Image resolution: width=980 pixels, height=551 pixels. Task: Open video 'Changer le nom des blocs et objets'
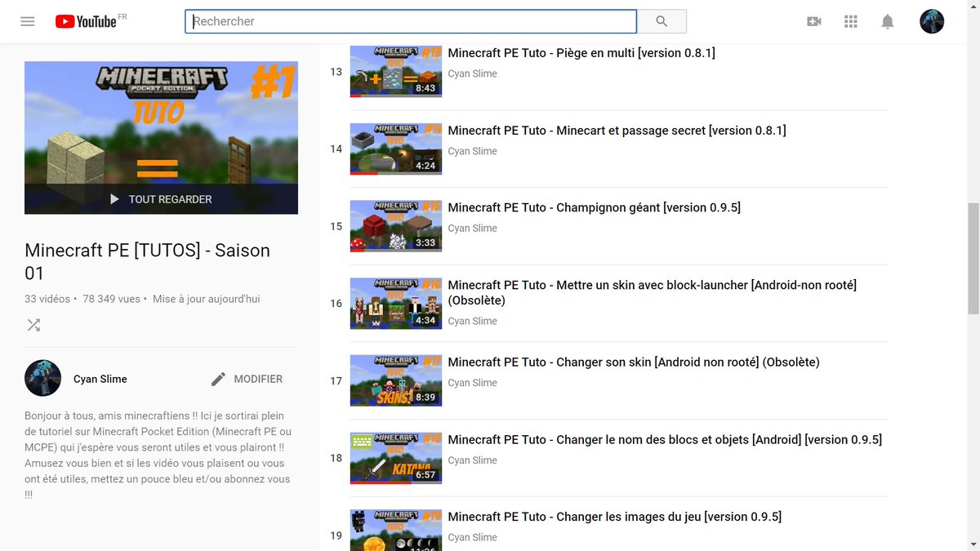point(665,440)
